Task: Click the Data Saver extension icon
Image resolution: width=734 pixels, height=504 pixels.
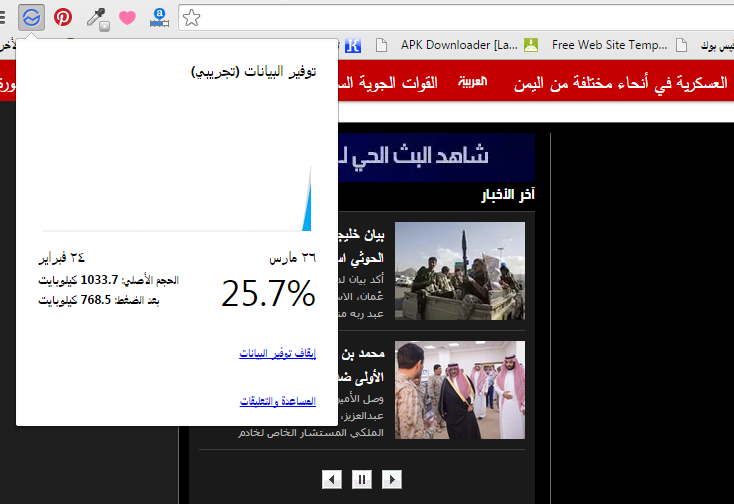Action: [x=31, y=18]
